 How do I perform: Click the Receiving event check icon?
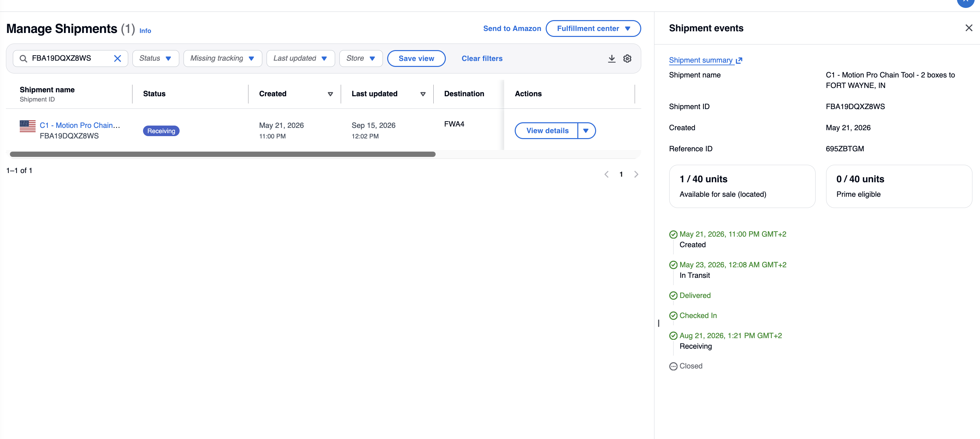673,336
